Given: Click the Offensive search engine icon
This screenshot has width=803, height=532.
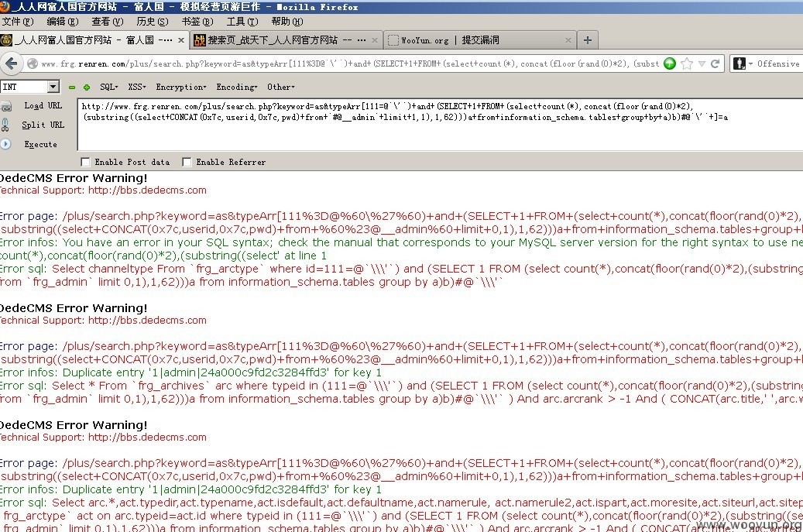Looking at the screenshot, I should 739,63.
